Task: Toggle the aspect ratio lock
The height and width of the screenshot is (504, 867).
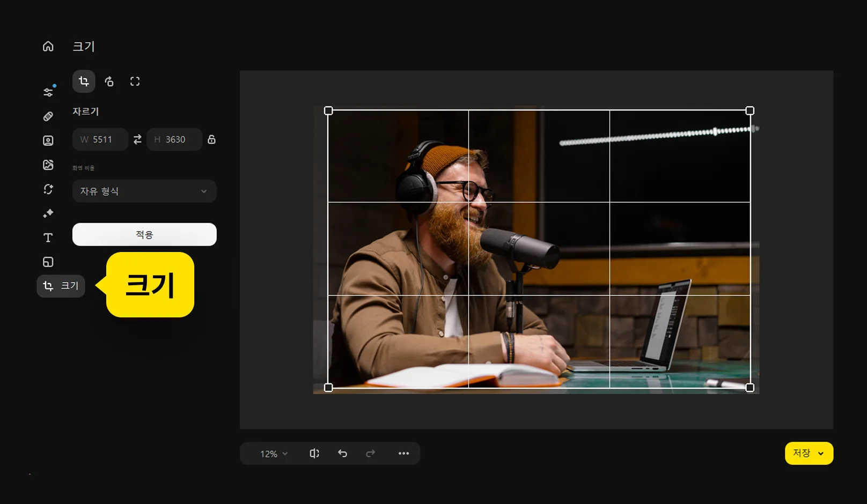Action: click(x=211, y=139)
